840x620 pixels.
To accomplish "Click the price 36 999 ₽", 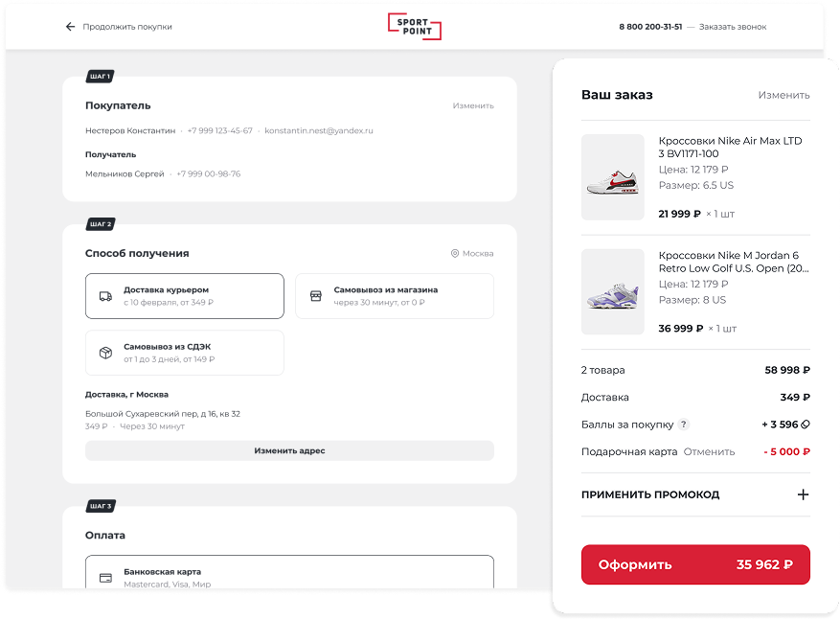I will pyautogui.click(x=680, y=329).
